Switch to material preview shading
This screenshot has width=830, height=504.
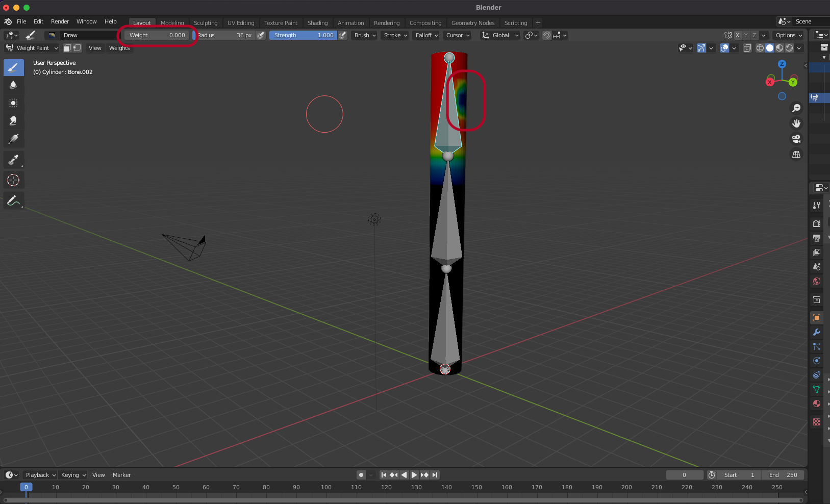(x=779, y=48)
